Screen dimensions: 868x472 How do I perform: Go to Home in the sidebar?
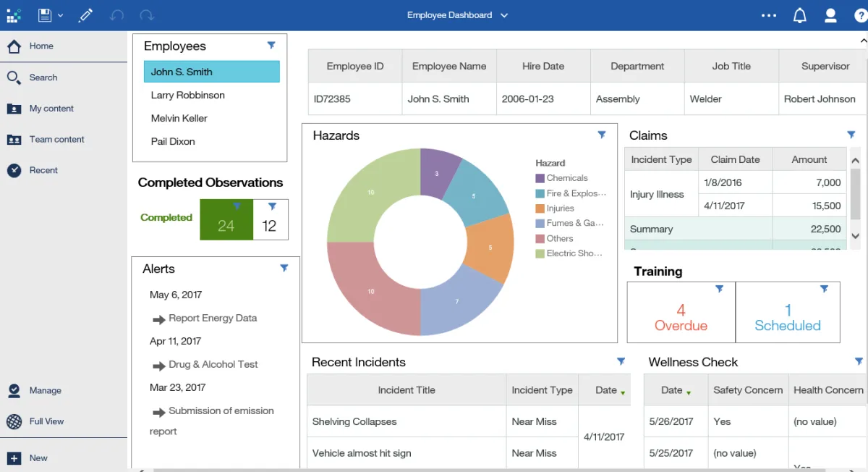tap(41, 46)
